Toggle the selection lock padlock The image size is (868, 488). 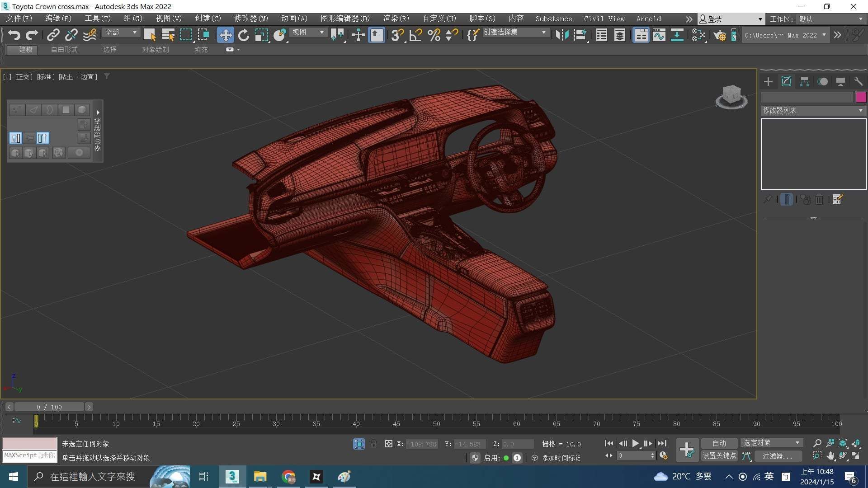374,444
